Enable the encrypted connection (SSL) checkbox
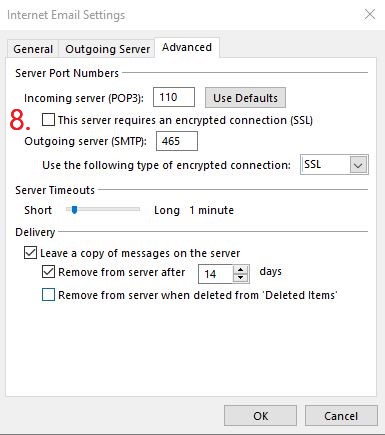The image size is (385, 435). pos(48,120)
